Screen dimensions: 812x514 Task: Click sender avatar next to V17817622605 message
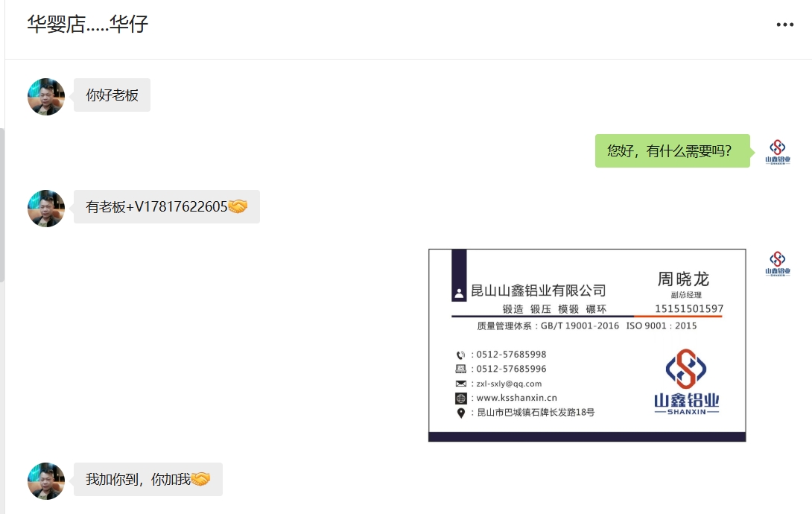(x=46, y=209)
